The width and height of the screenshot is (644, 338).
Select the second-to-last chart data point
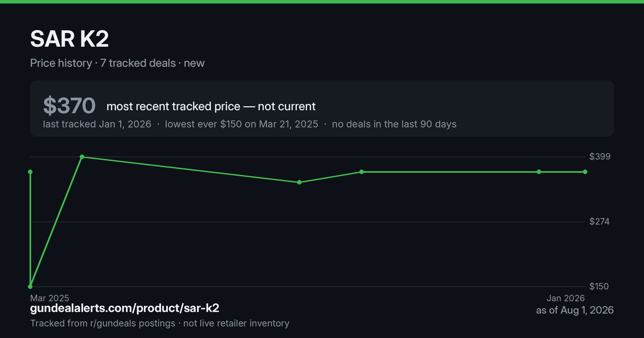tap(539, 172)
